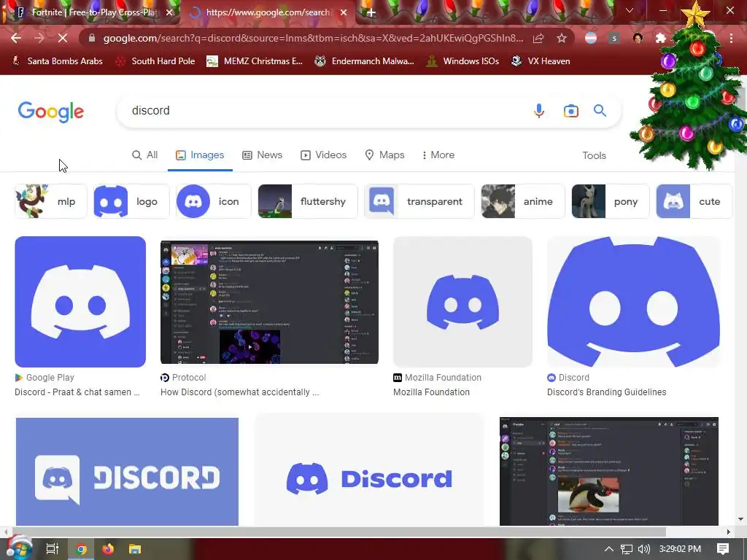Switch to the Videos tab

click(x=323, y=155)
